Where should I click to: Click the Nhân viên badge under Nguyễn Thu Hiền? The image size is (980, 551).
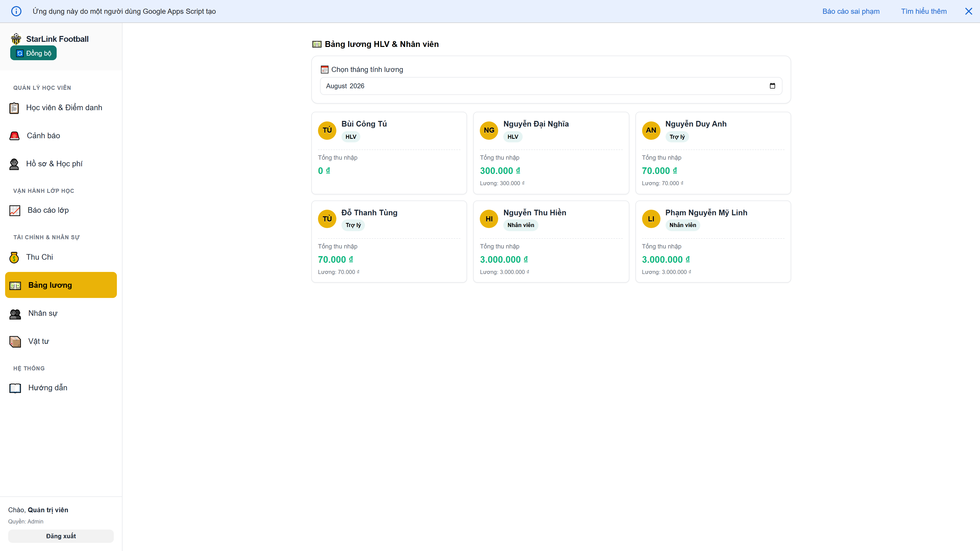pos(520,225)
